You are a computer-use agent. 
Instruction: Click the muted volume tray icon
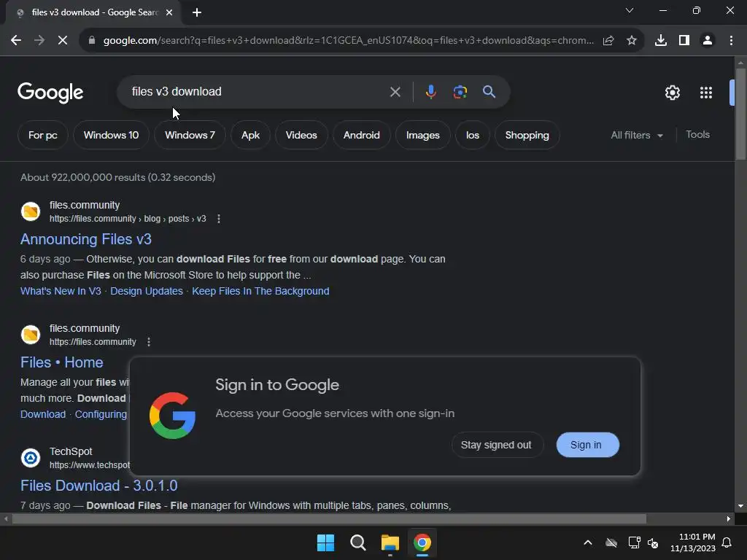coord(653,542)
